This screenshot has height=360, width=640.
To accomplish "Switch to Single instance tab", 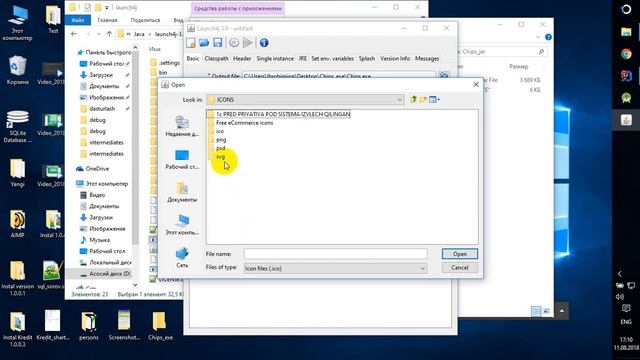I will [x=275, y=59].
